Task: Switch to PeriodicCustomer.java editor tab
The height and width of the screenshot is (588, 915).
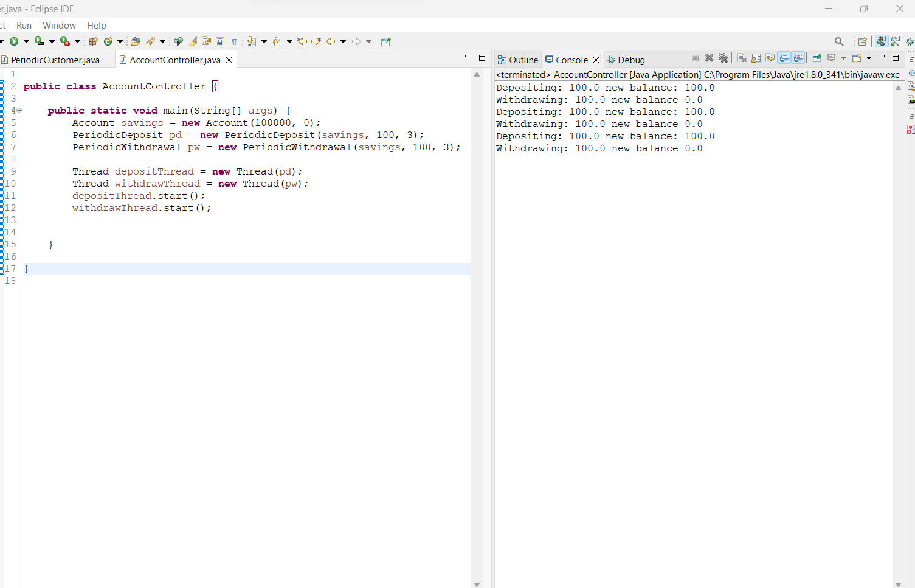Action: pos(55,60)
